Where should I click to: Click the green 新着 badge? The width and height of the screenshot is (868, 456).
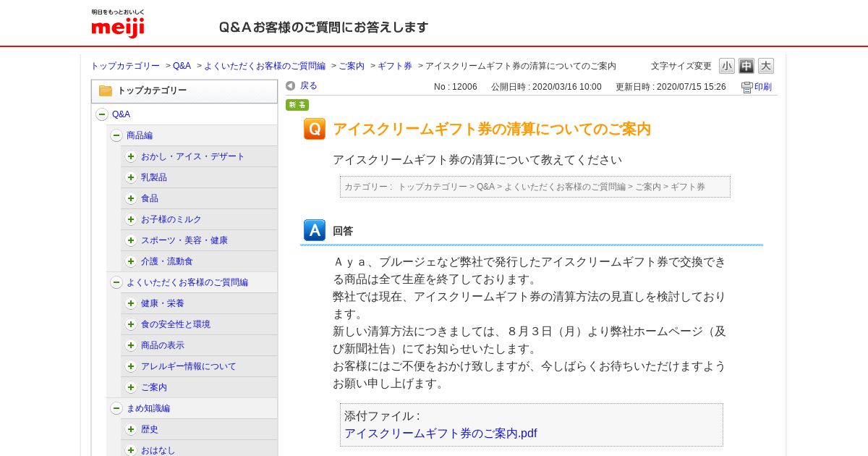[297, 105]
